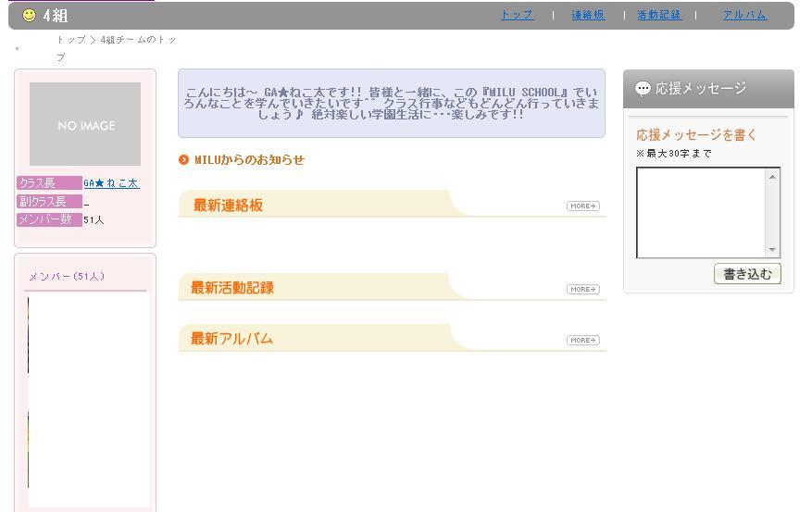The height and width of the screenshot is (512, 812).
Task: Open the トップ link in the header navigation
Action: tap(517, 15)
